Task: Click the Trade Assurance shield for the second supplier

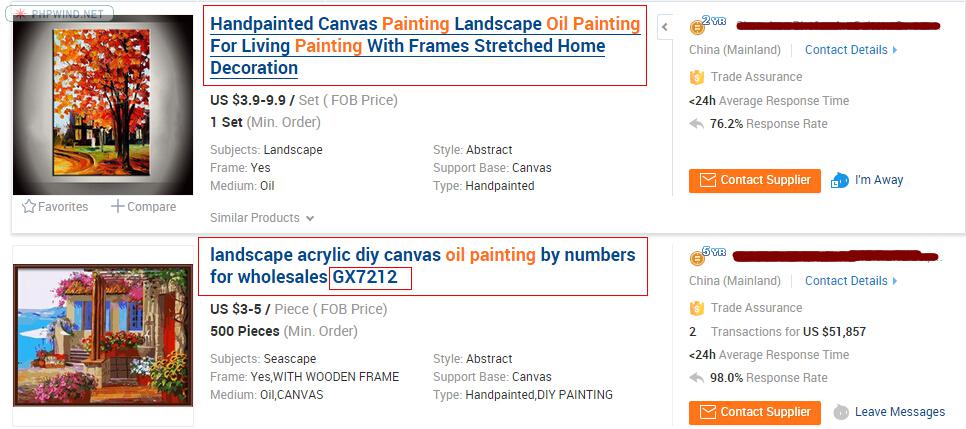Action: coord(697,308)
